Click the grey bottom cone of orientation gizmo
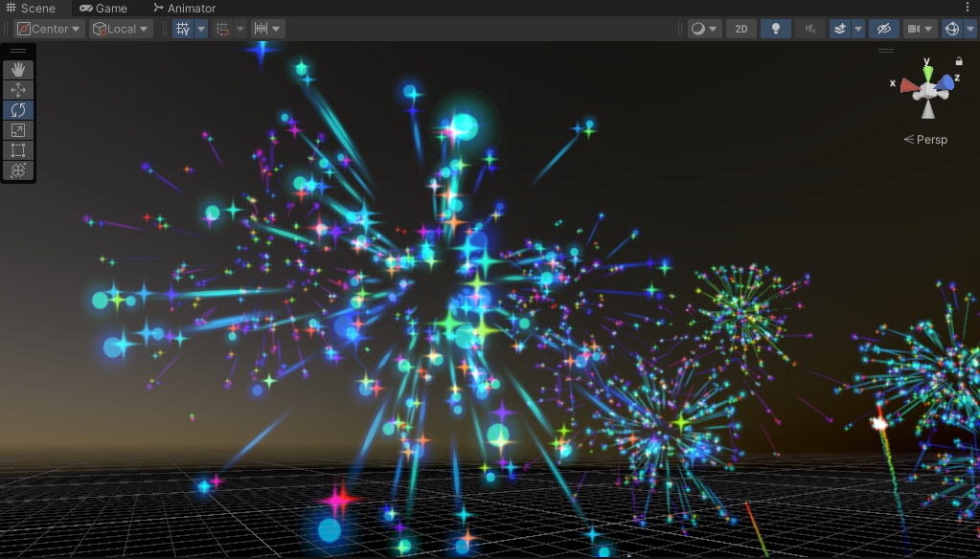Screen dimensions: 980x559 click(x=928, y=110)
